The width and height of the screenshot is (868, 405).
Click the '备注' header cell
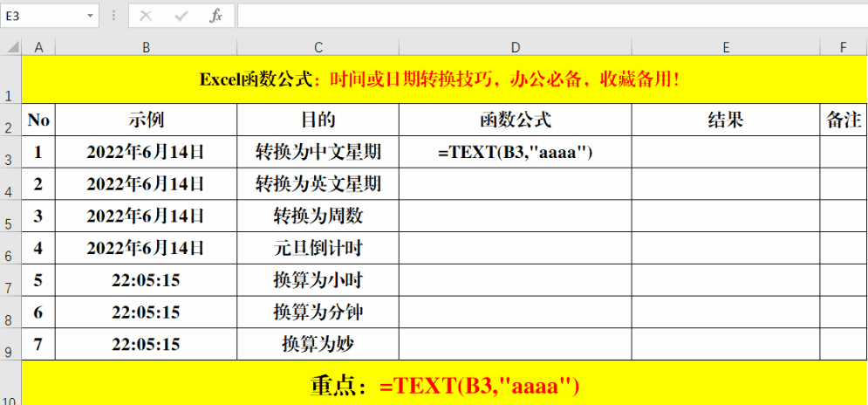click(844, 120)
